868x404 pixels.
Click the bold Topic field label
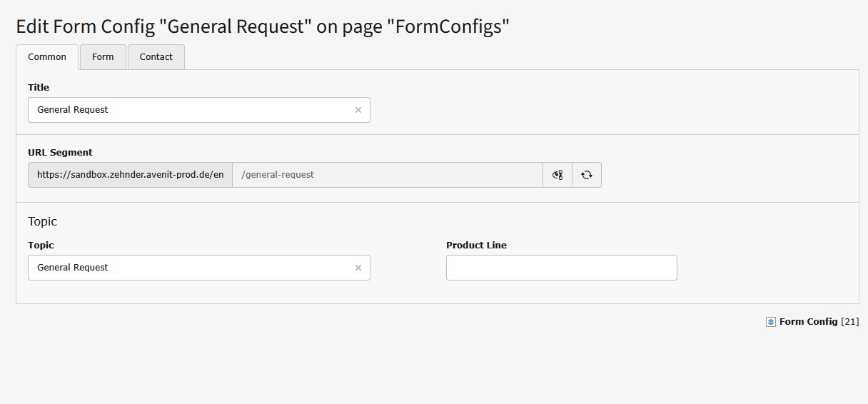point(41,246)
